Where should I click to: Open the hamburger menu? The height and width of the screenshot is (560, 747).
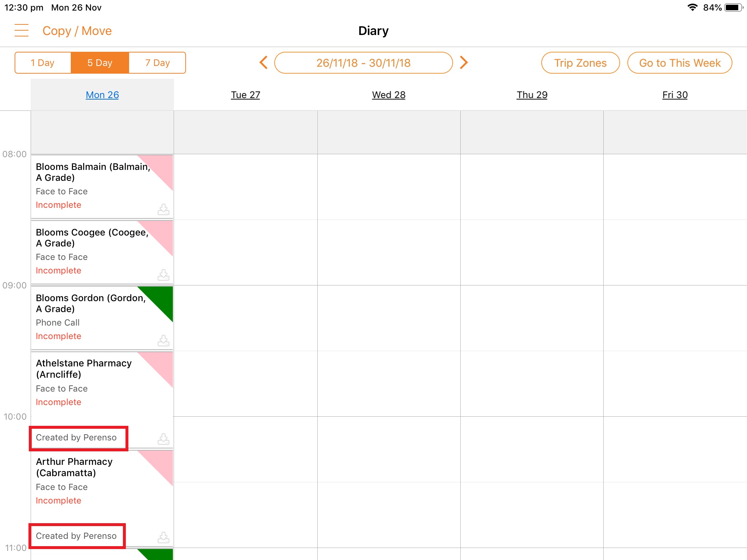pyautogui.click(x=21, y=31)
